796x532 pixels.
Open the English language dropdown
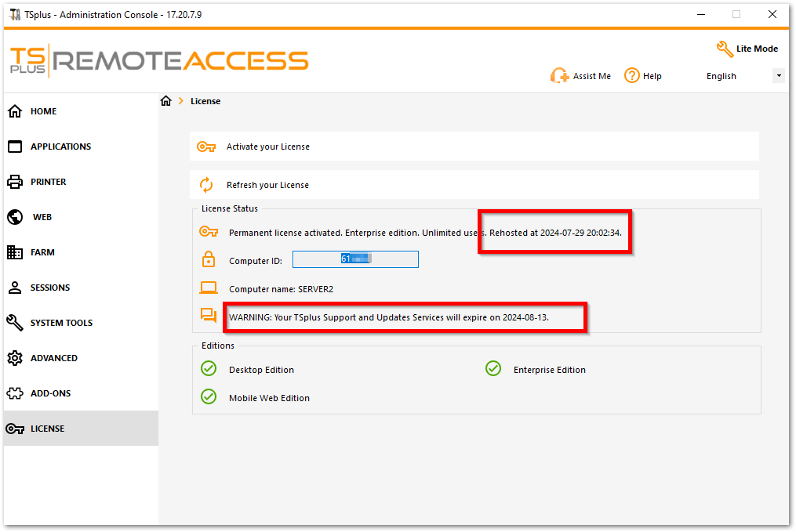778,76
